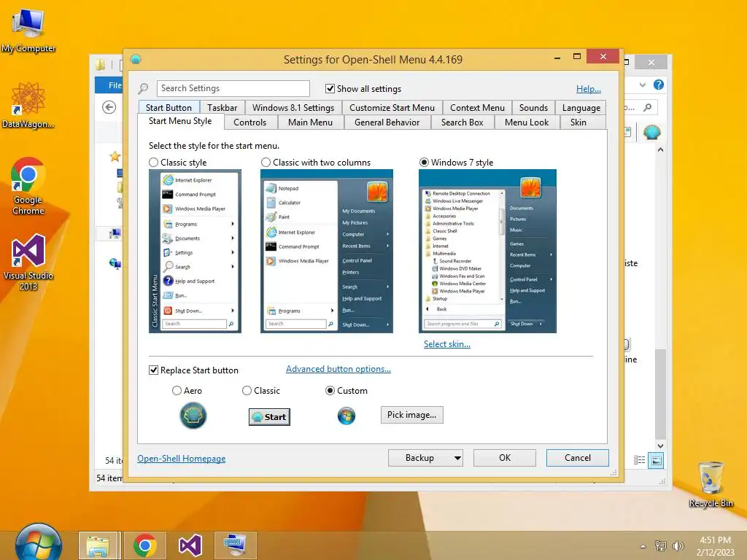This screenshot has height=560, width=747.
Task: Show hidden tray icons arrow
Action: (x=643, y=545)
